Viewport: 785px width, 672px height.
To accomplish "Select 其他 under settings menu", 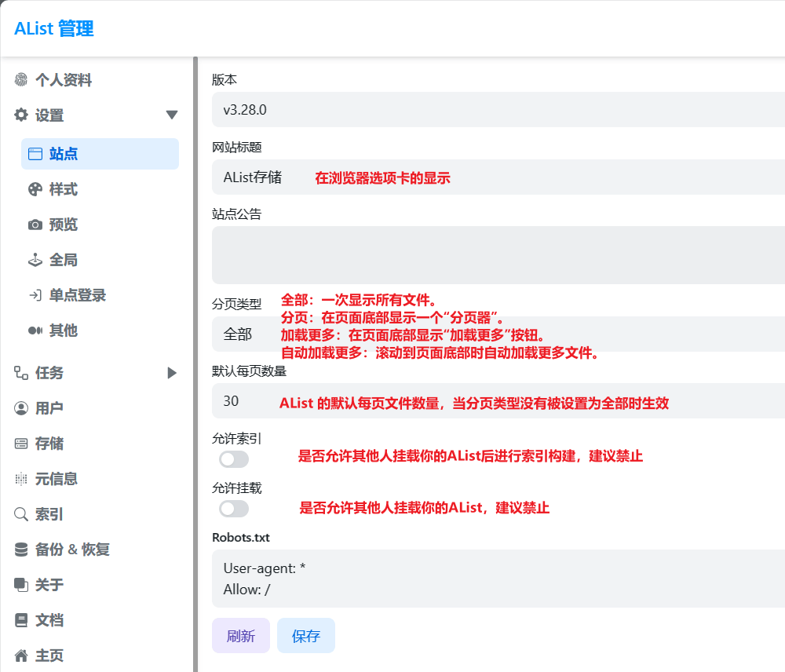I will pyautogui.click(x=63, y=331).
